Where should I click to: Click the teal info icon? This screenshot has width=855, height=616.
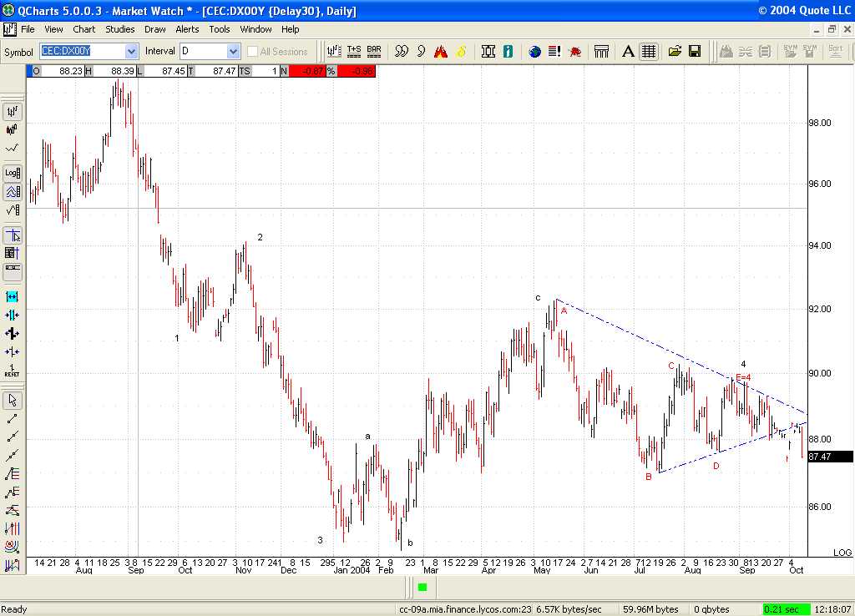(508, 52)
